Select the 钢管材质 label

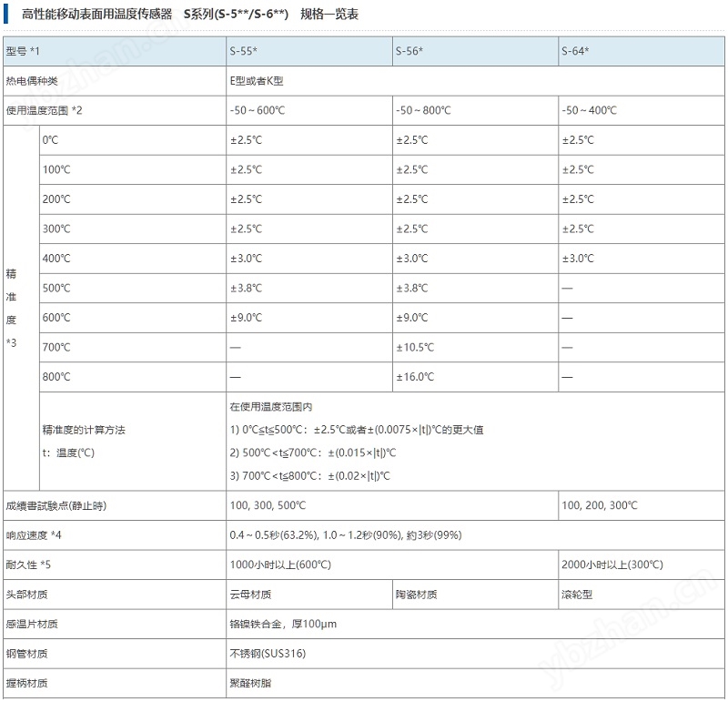[x=26, y=654]
